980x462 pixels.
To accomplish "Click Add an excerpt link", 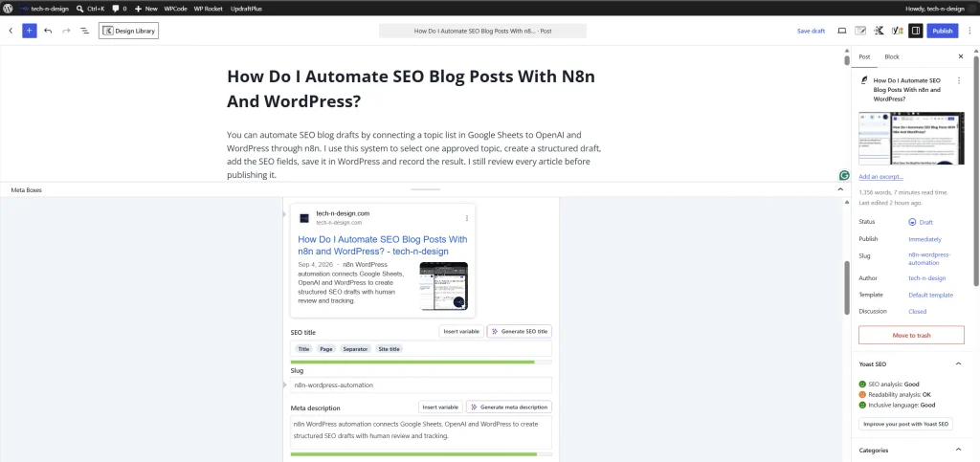I will tap(880, 177).
